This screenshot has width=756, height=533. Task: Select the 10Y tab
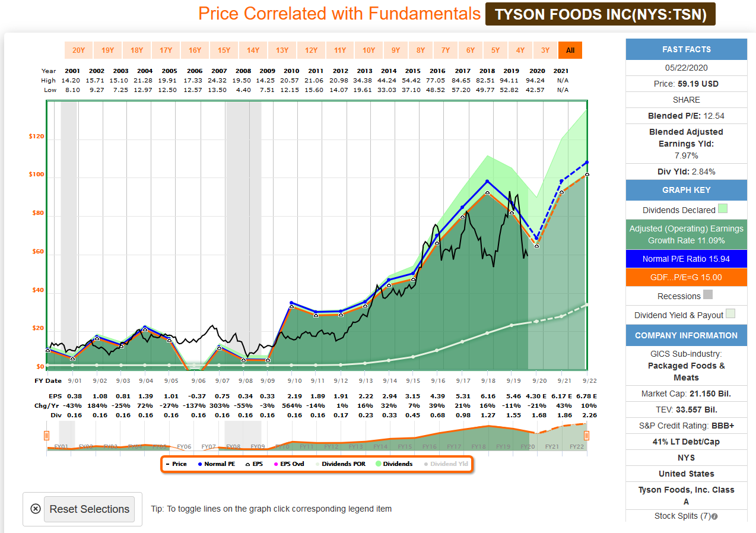(369, 50)
